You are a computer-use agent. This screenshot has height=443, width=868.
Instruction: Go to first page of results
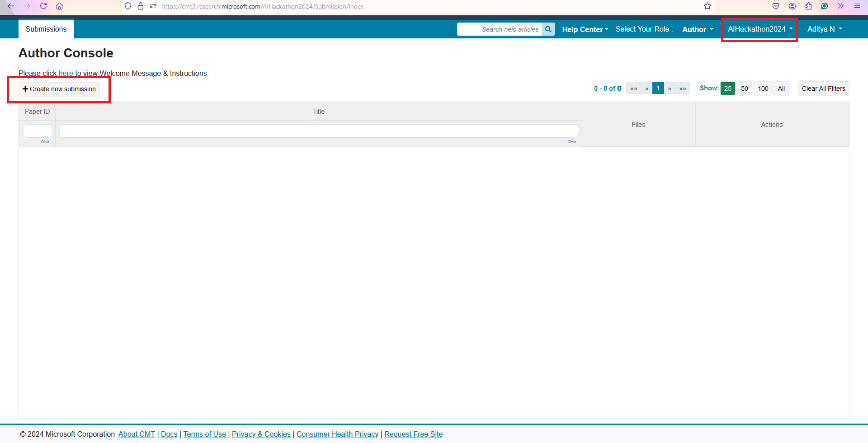coord(634,89)
